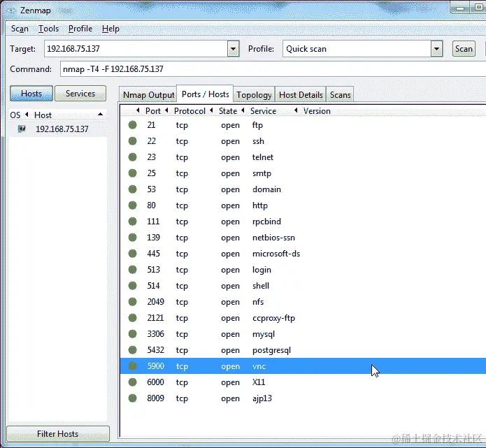
Task: Switch to the Host Details tab
Action: [301, 95]
